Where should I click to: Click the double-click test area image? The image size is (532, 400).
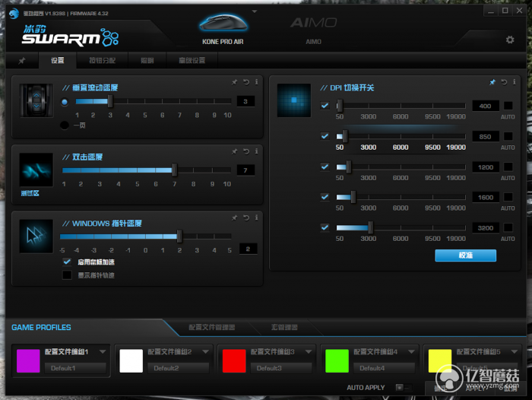(x=36, y=170)
